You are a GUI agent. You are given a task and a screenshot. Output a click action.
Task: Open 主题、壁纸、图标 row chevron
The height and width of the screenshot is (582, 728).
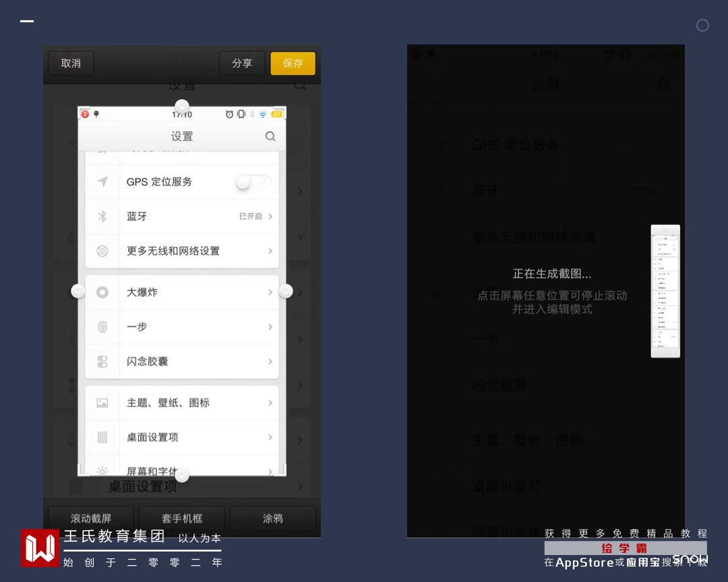coord(270,403)
